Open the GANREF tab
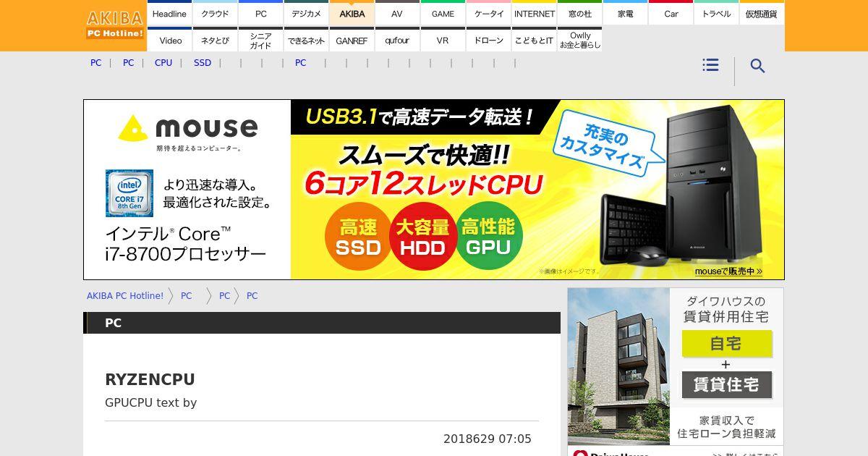 (352, 40)
